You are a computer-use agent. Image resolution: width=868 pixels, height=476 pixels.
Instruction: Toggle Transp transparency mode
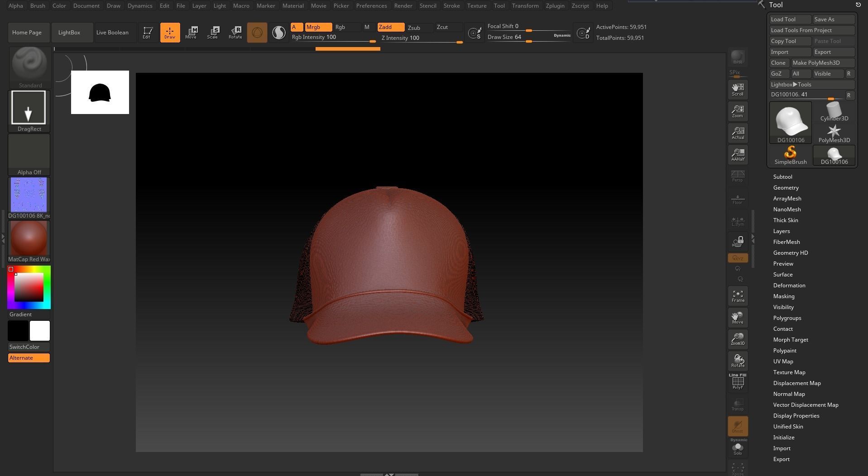click(738, 404)
